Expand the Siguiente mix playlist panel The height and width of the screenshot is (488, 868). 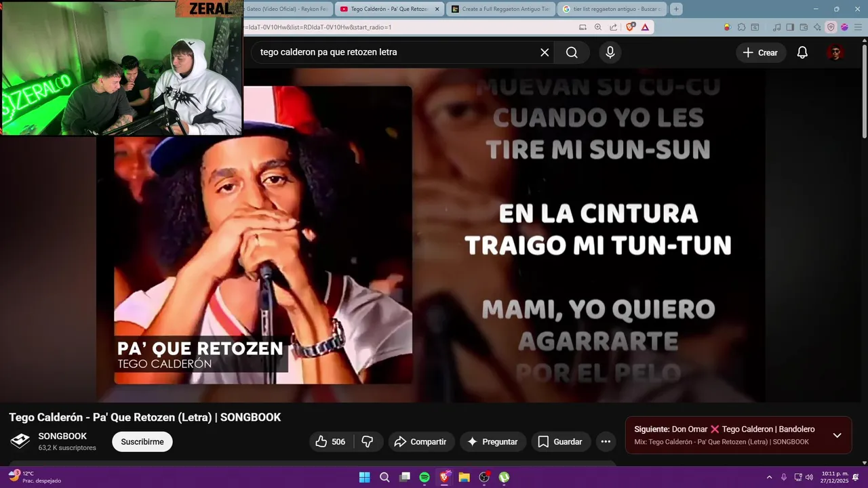837,435
